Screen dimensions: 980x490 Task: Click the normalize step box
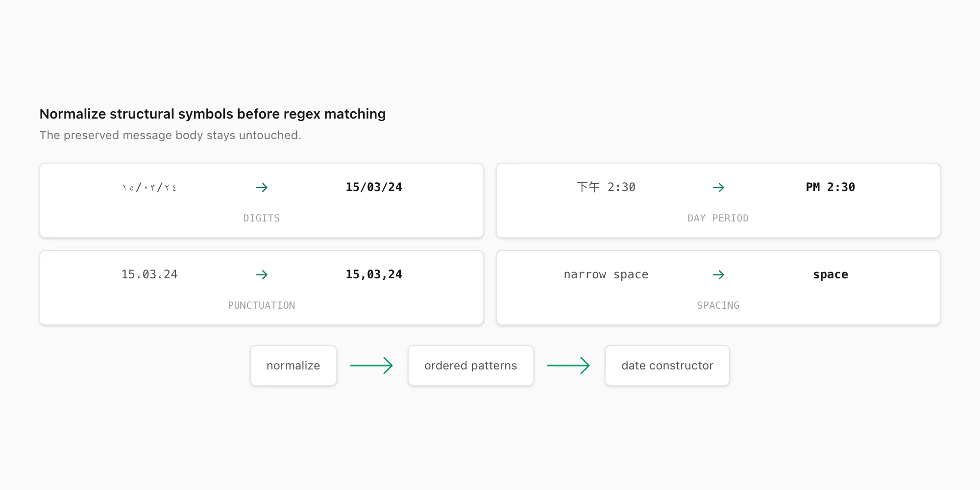point(294,366)
